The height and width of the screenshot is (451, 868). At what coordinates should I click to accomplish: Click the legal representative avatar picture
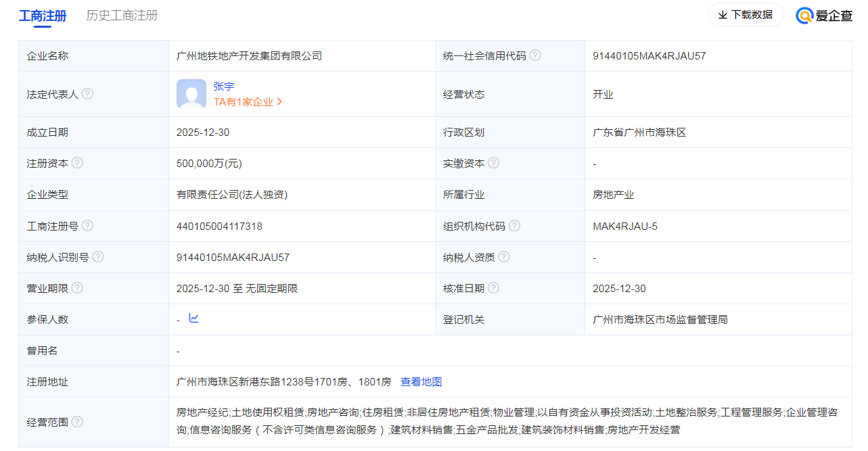coord(191,94)
